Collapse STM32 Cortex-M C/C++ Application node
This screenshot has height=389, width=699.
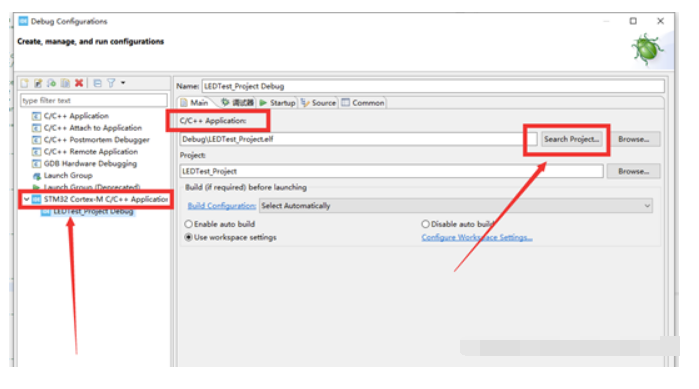pos(27,199)
